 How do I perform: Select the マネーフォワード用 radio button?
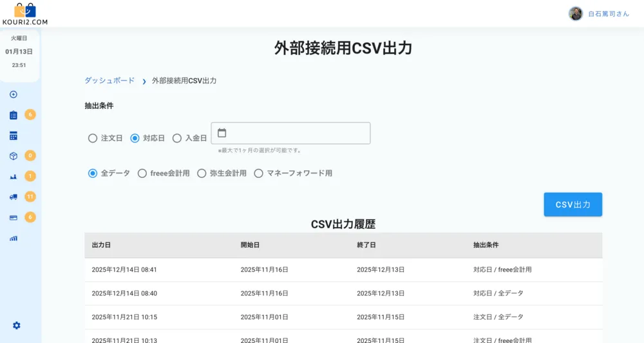[258, 173]
